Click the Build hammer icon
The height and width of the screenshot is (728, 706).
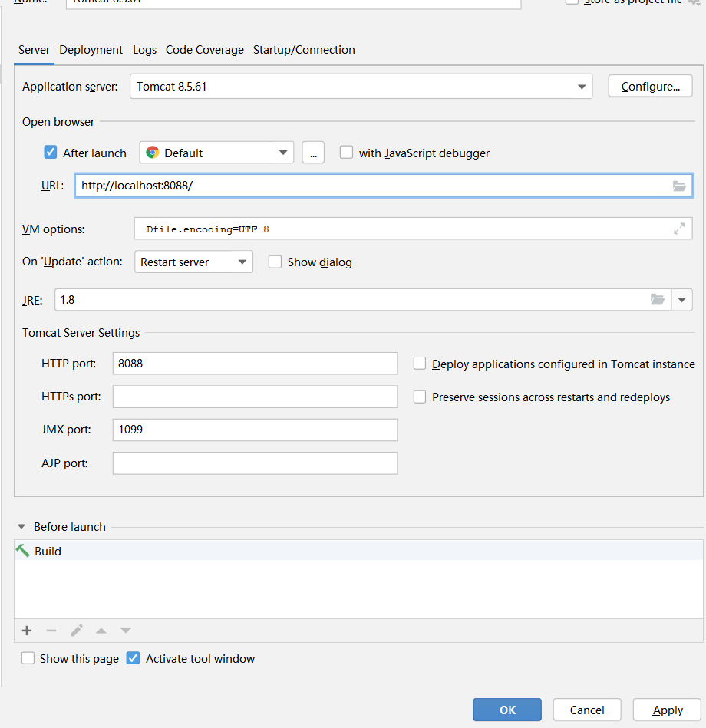(x=24, y=551)
